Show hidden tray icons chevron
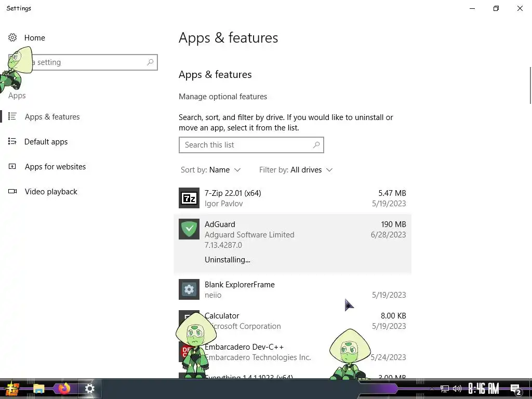The height and width of the screenshot is (399, 532). [432, 389]
